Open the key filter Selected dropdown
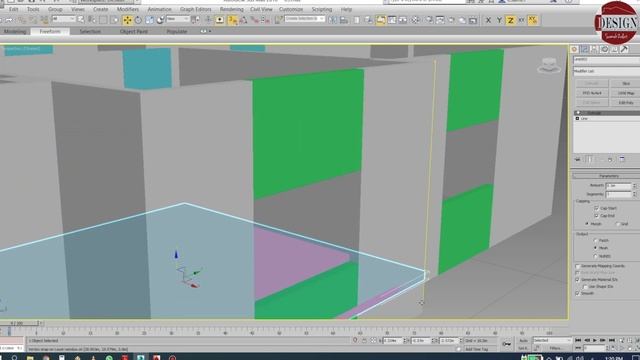Screen dimensions: 640x360 click(551, 340)
